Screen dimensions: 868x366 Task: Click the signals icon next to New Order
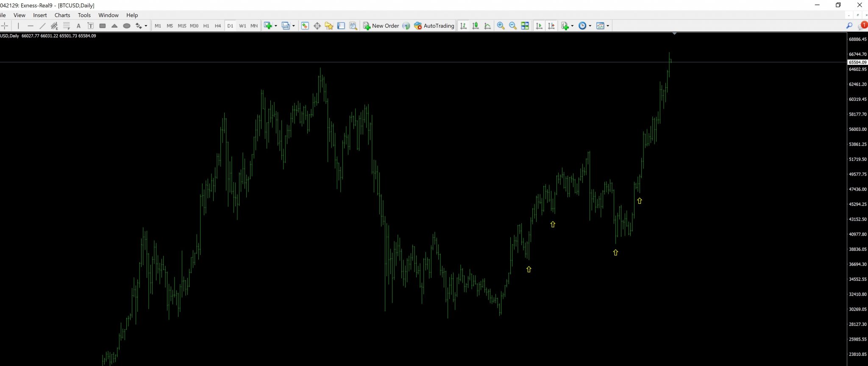(x=406, y=26)
